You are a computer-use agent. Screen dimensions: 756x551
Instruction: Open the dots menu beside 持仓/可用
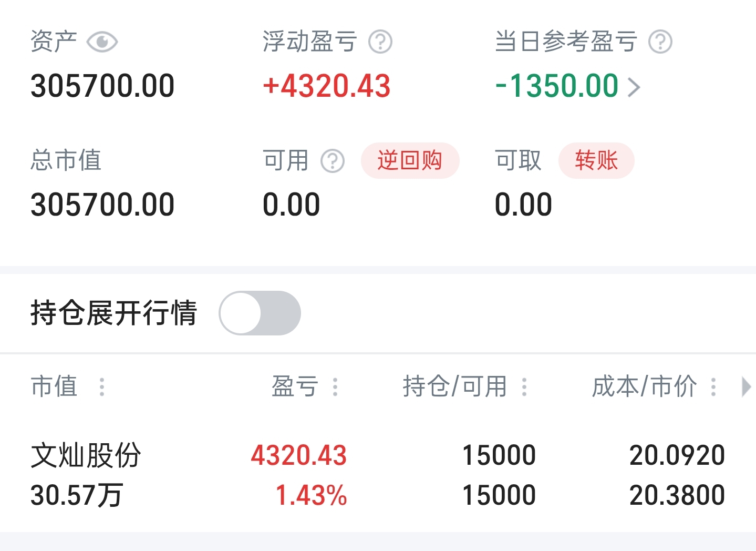pyautogui.click(x=524, y=387)
